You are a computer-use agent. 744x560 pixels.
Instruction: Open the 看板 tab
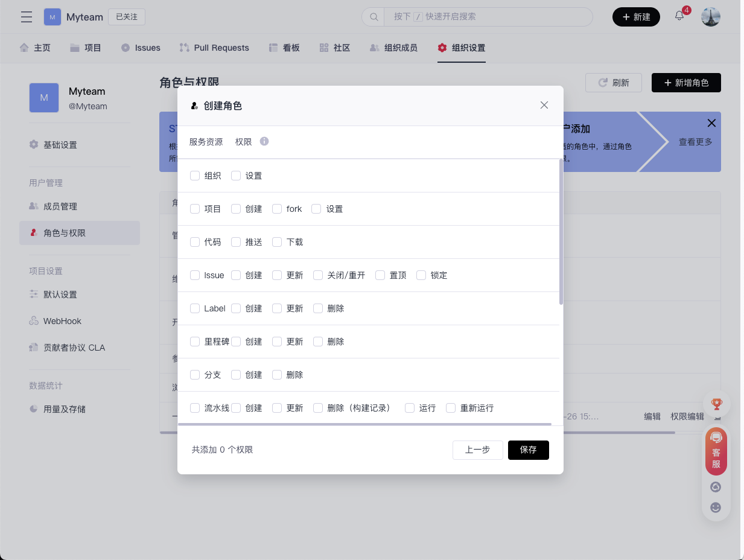click(284, 48)
